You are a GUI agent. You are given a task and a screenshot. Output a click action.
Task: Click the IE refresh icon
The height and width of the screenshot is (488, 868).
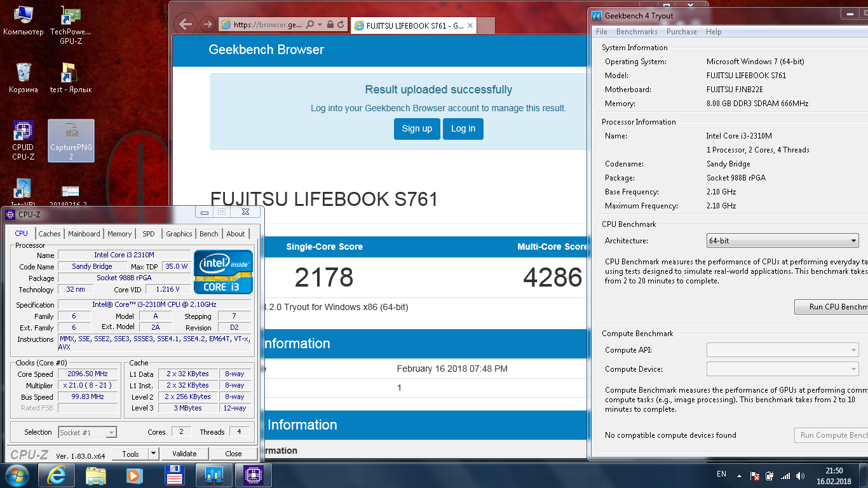341,25
